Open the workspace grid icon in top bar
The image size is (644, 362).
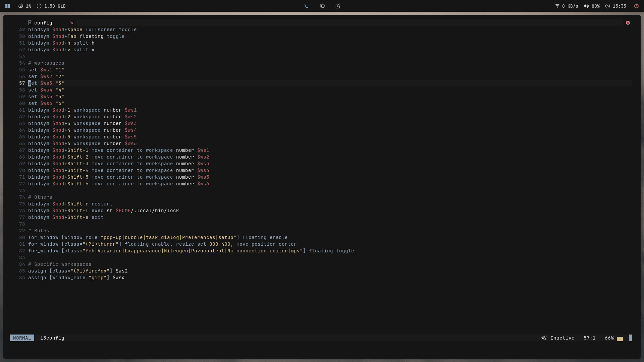[x=8, y=6]
